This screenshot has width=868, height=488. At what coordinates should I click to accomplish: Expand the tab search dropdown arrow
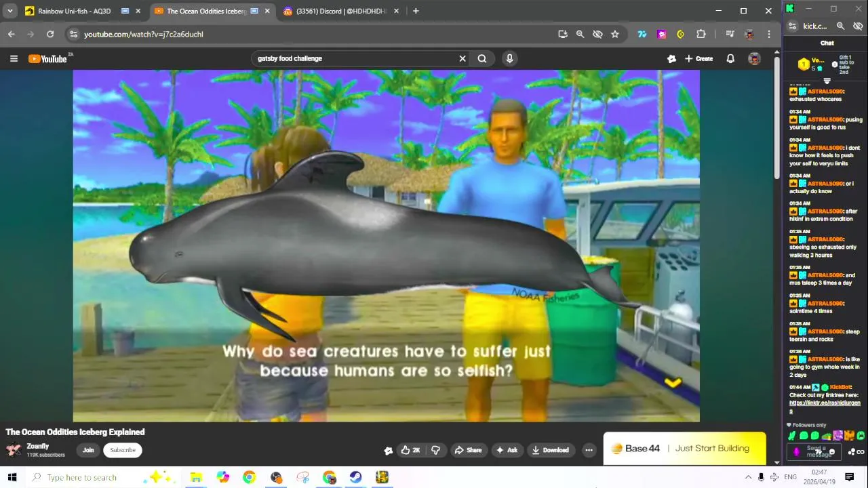click(x=9, y=11)
